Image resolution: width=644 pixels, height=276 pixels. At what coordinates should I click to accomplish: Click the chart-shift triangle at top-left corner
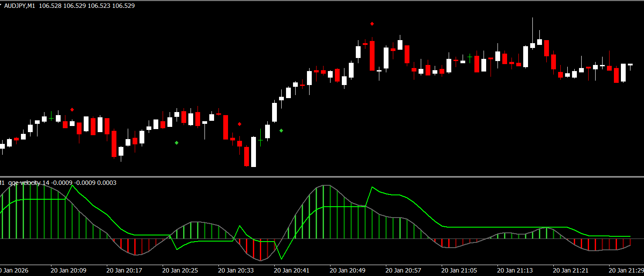click(x=1, y=5)
